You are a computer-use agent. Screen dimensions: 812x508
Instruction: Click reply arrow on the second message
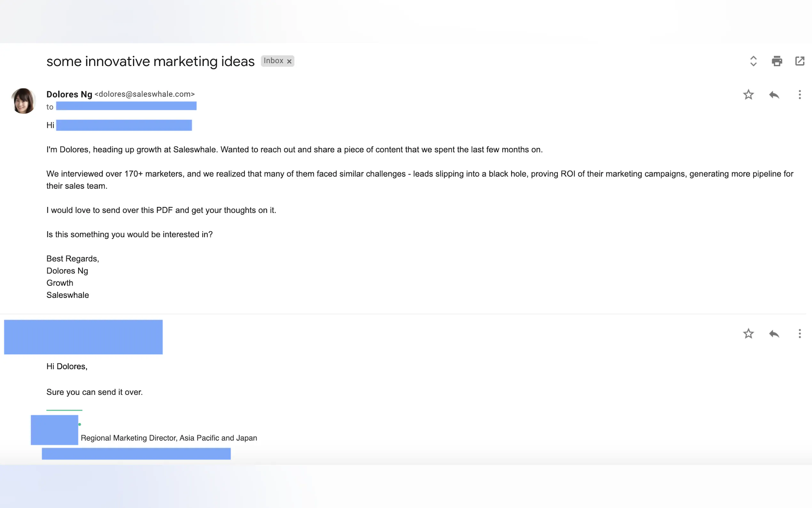coord(774,334)
